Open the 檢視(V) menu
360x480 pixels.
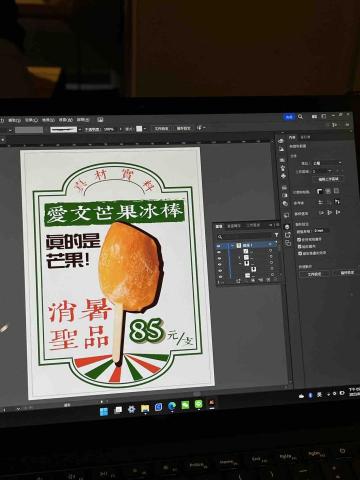[48, 120]
